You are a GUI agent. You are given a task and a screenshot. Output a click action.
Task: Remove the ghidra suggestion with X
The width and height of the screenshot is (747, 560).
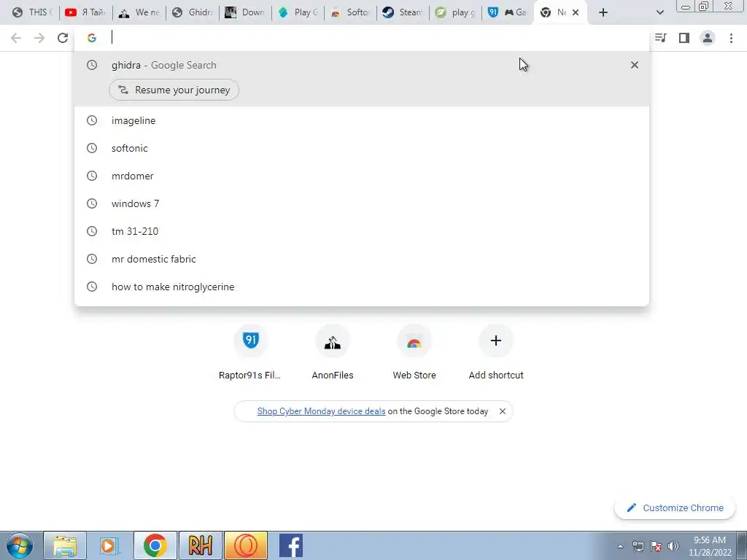(635, 65)
